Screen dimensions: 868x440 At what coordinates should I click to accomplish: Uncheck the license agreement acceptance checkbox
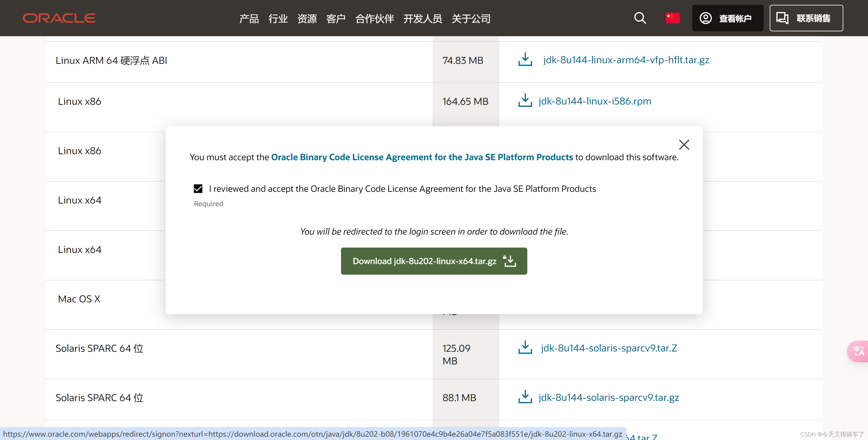(x=198, y=189)
